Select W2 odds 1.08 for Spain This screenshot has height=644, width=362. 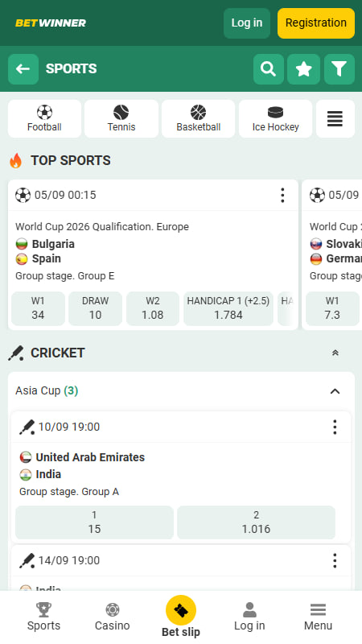coord(153,308)
